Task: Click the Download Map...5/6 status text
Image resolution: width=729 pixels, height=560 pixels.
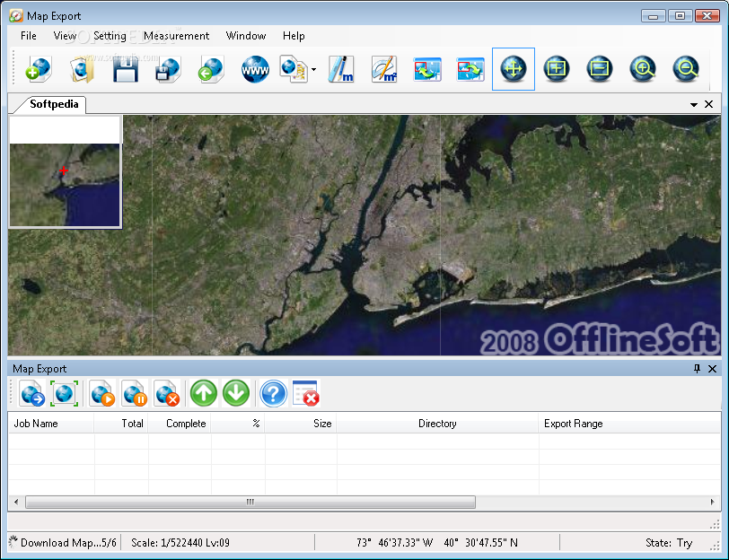Action: click(68, 543)
